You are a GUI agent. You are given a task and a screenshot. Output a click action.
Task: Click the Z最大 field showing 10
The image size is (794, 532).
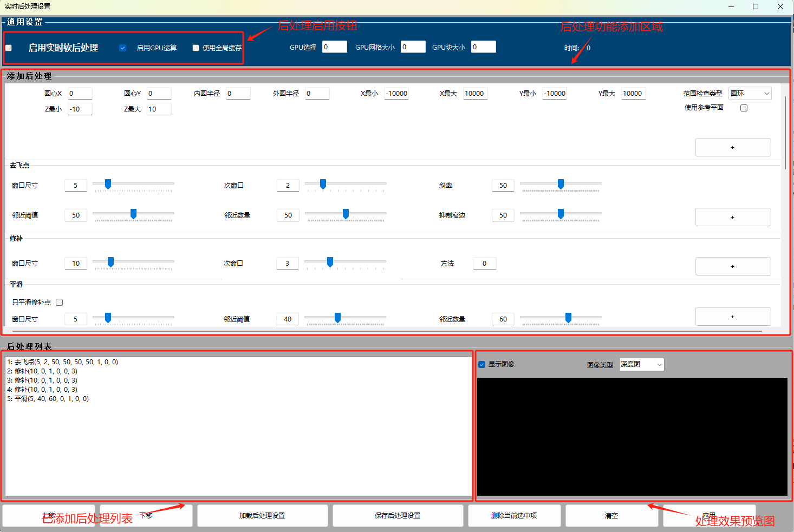click(x=159, y=109)
